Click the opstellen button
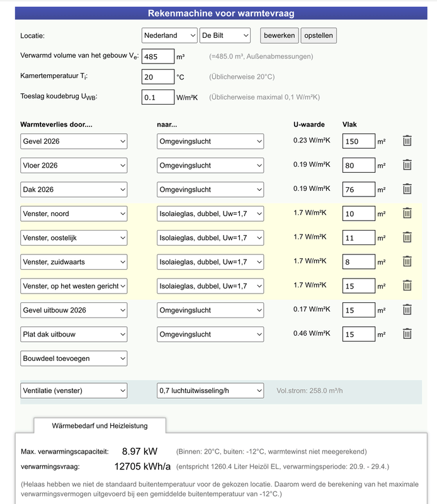The height and width of the screenshot is (504, 437). pyautogui.click(x=318, y=36)
